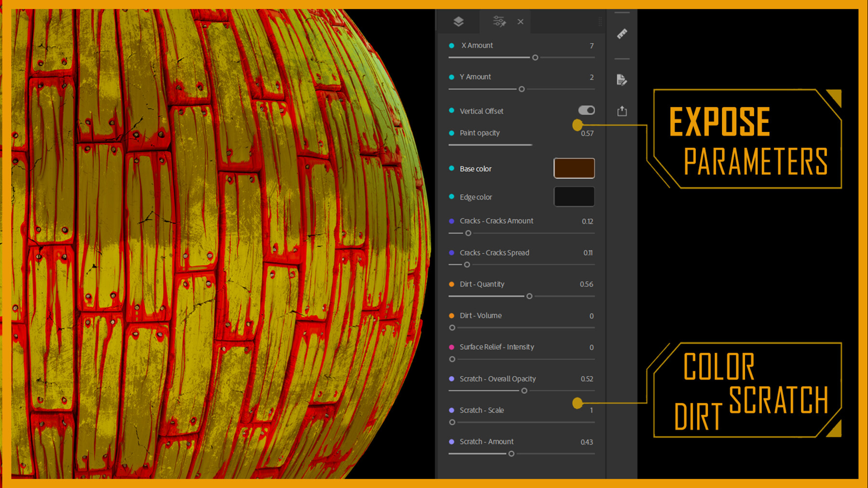Open the Base color picker
Viewport: 868px width, 488px height.
click(x=574, y=168)
